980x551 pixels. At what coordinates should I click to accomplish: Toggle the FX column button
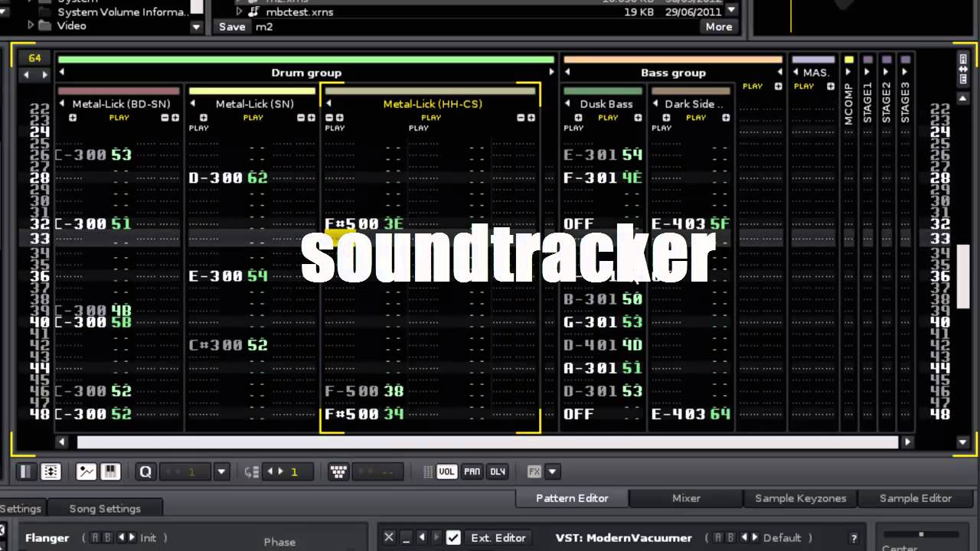(534, 471)
